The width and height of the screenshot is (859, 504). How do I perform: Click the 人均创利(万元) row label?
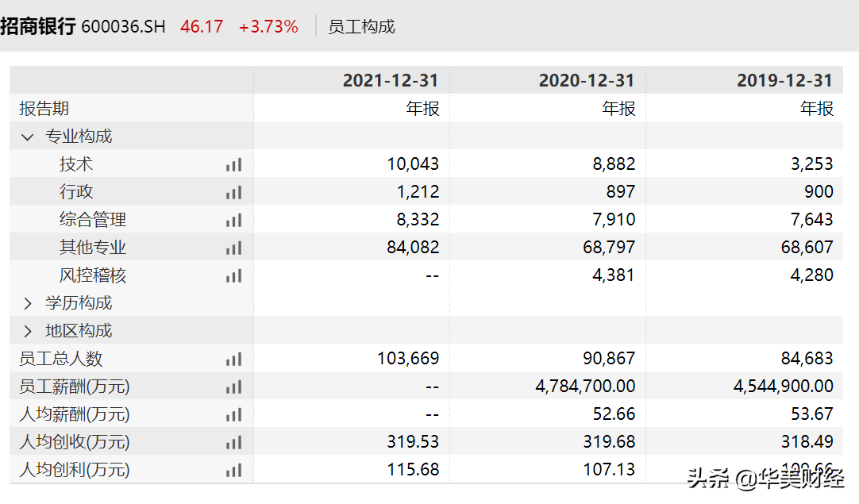pos(75,470)
